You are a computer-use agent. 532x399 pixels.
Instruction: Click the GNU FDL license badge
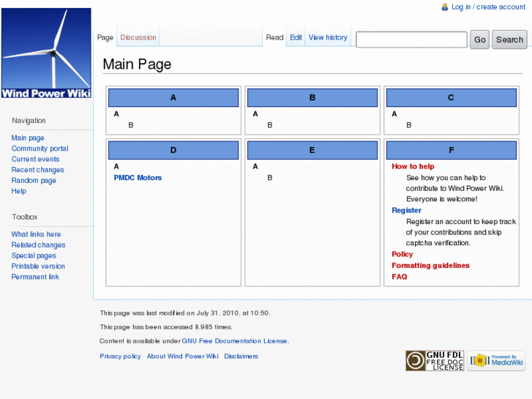click(435, 361)
